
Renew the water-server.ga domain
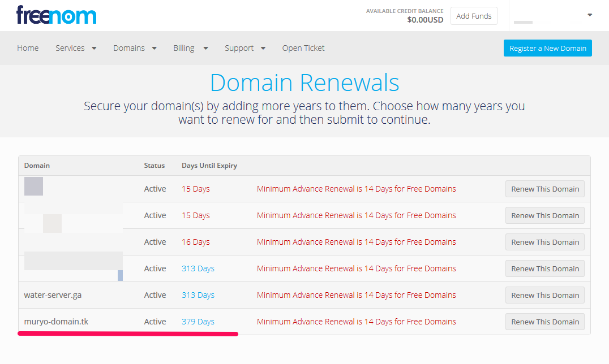pos(545,295)
